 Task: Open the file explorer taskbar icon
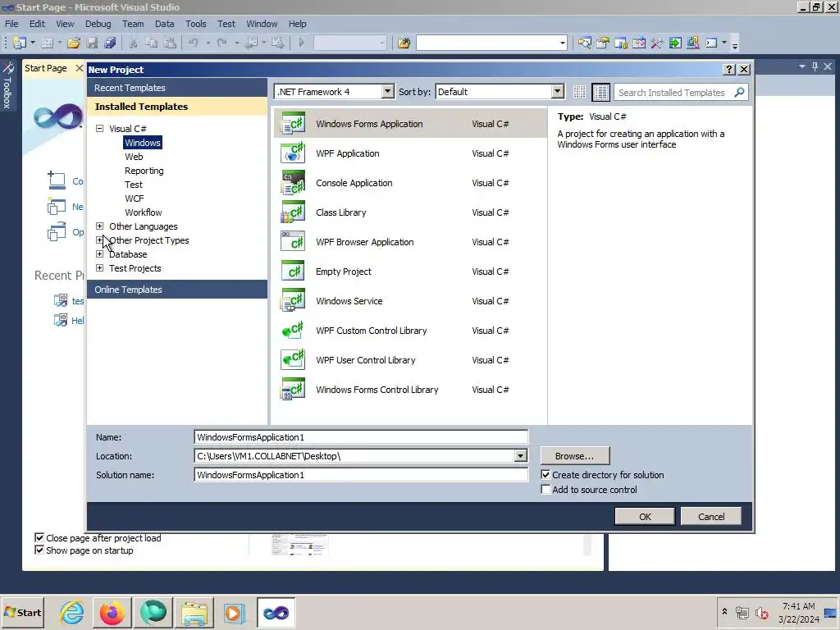pyautogui.click(x=194, y=612)
